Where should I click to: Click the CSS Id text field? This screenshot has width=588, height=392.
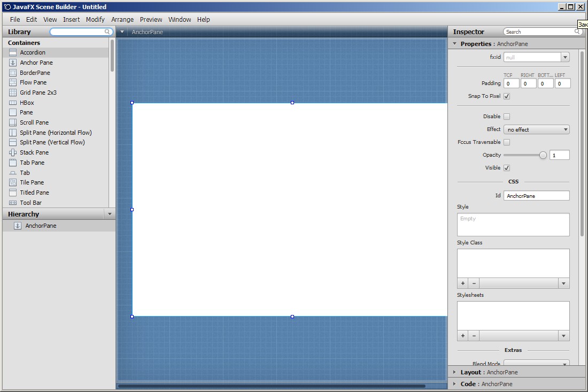536,196
